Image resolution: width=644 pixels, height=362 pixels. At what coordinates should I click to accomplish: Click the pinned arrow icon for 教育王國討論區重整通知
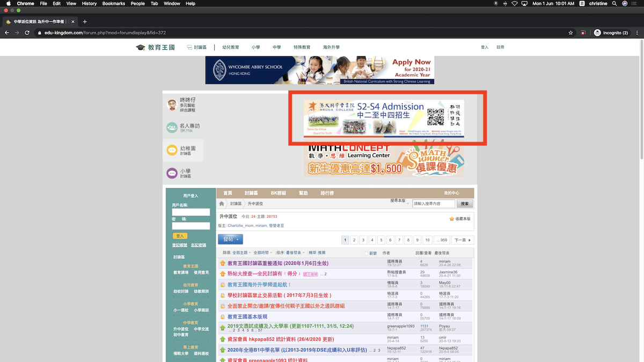tap(222, 263)
